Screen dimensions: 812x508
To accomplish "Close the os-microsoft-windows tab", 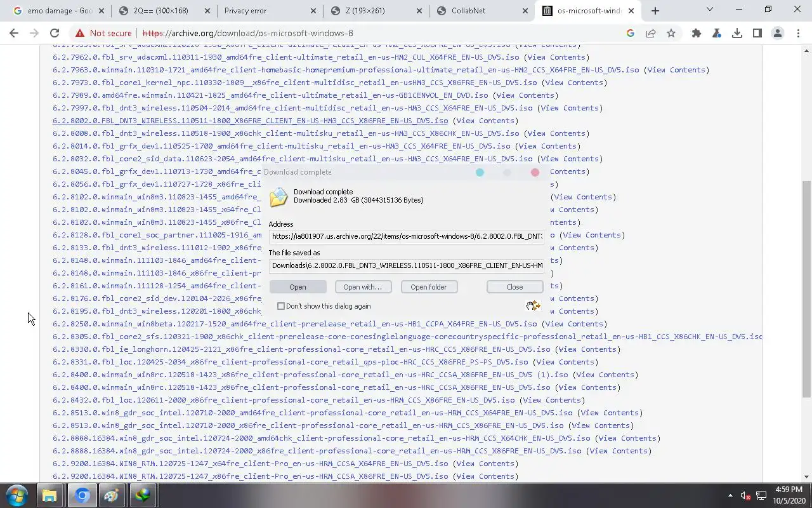I will point(631,11).
